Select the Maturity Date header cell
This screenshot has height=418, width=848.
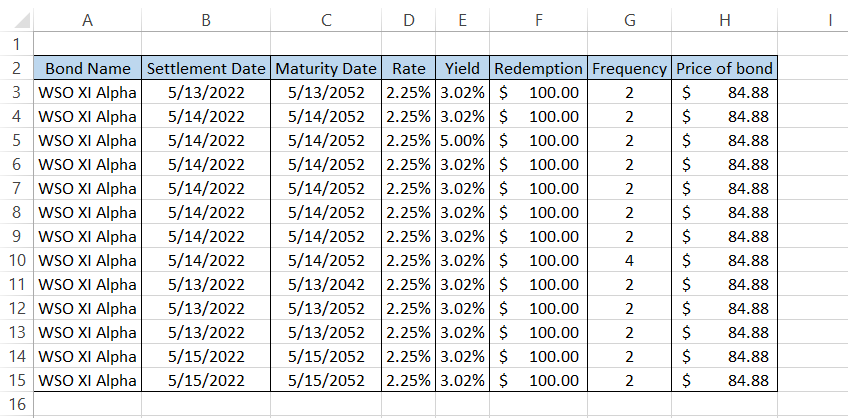click(x=325, y=68)
